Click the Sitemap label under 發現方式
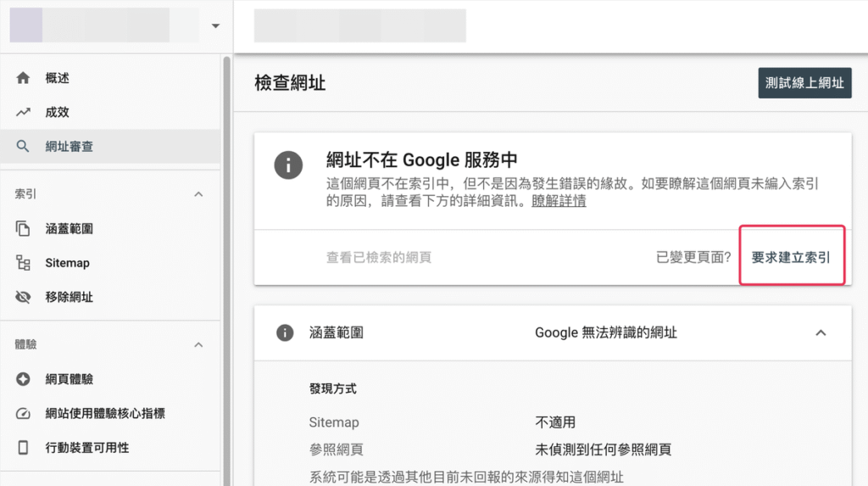Image resolution: width=868 pixels, height=486 pixels. pyautogui.click(x=334, y=422)
